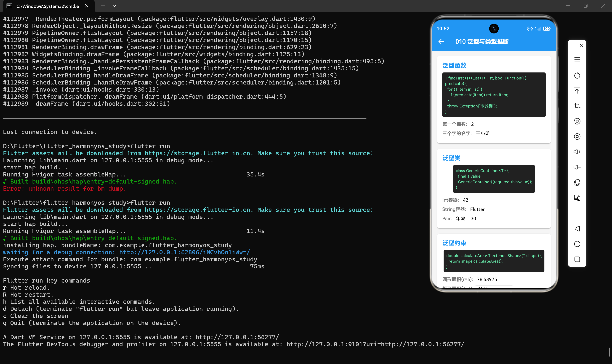Rotate the emulator counterclockwise

pyautogui.click(x=577, y=121)
